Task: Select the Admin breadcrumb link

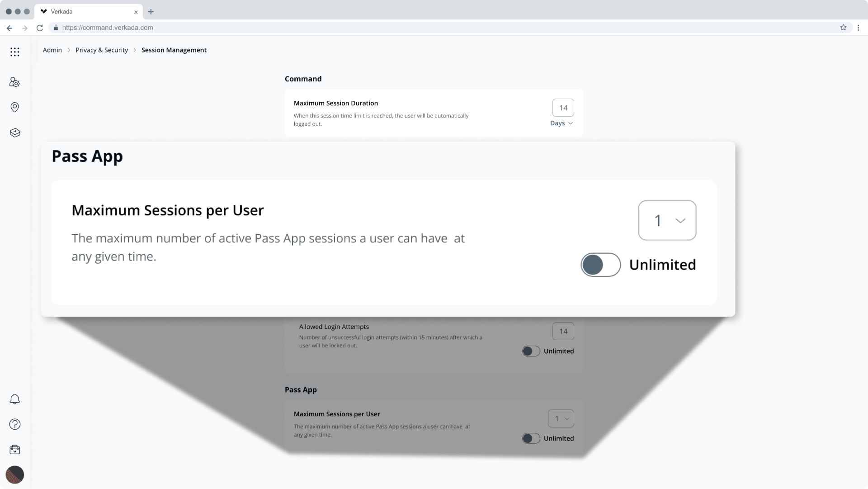Action: 52,50
